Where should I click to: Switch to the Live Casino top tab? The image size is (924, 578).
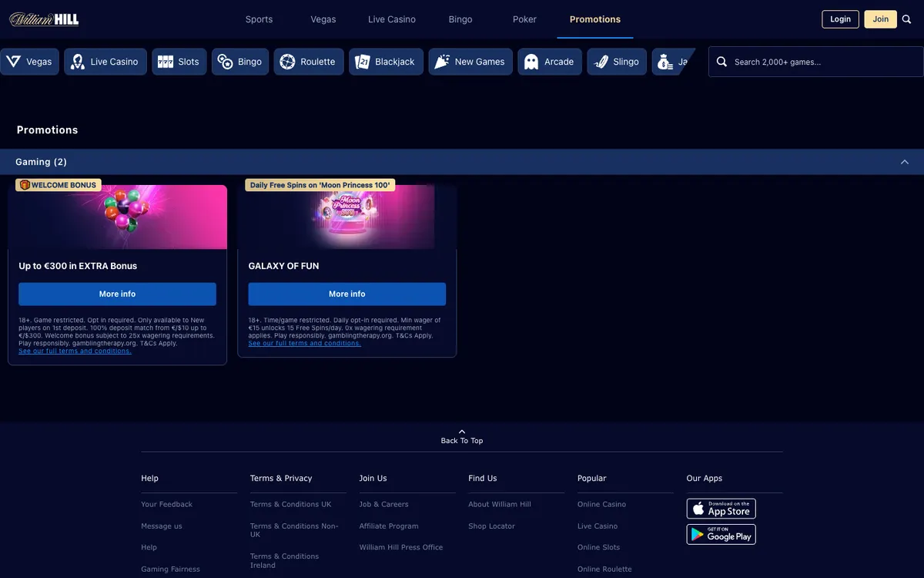tap(392, 19)
